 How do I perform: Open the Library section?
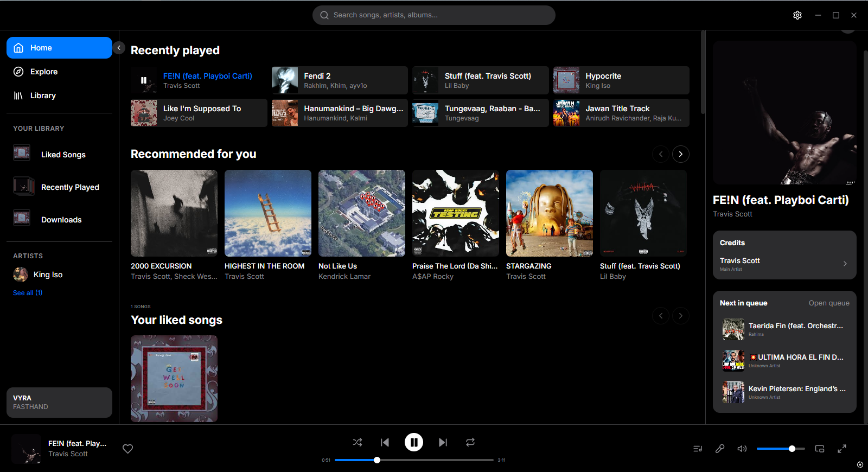tap(59, 95)
